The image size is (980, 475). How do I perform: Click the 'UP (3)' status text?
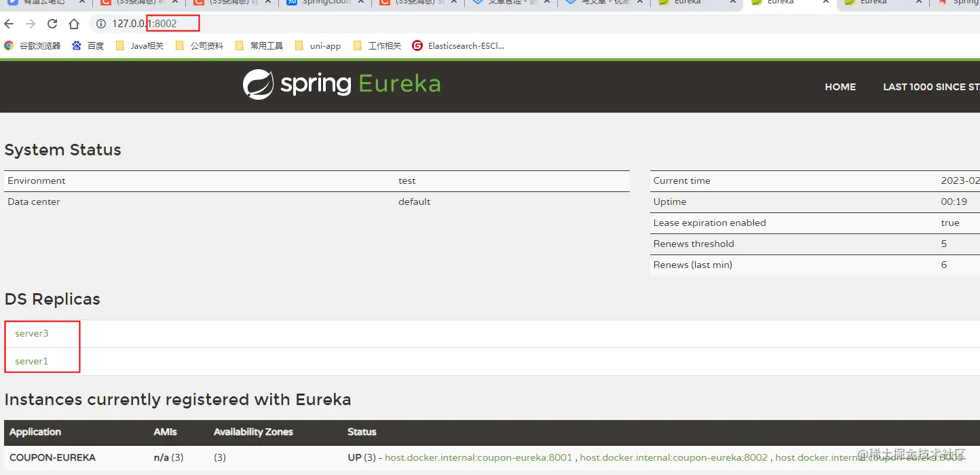point(362,457)
